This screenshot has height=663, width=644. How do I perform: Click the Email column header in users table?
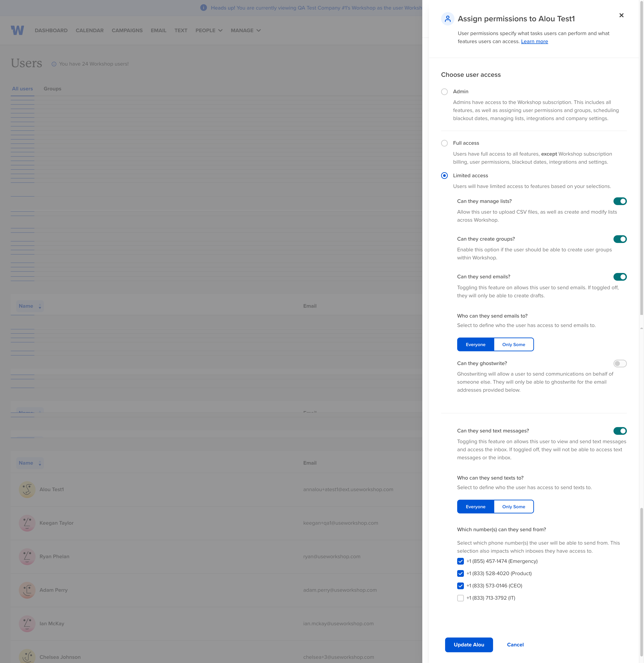point(310,463)
